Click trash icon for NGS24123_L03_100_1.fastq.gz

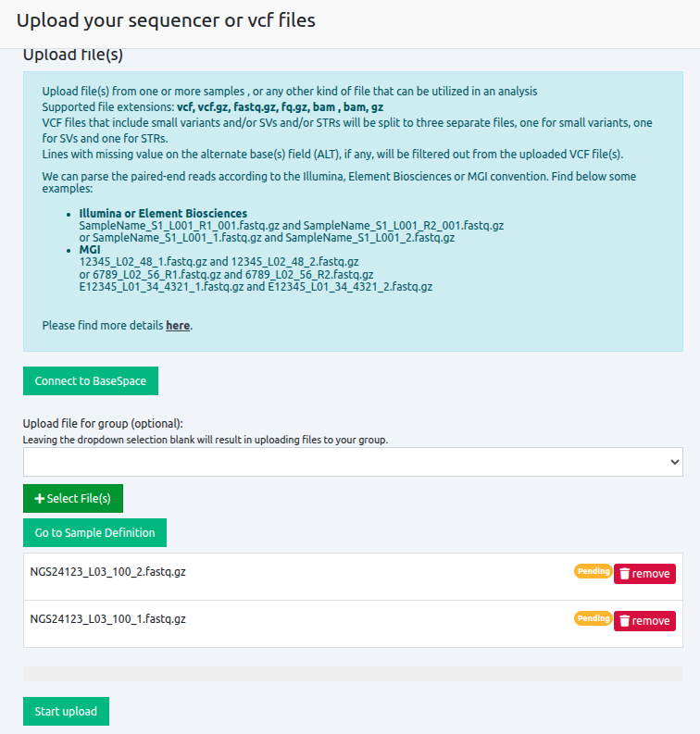point(625,621)
